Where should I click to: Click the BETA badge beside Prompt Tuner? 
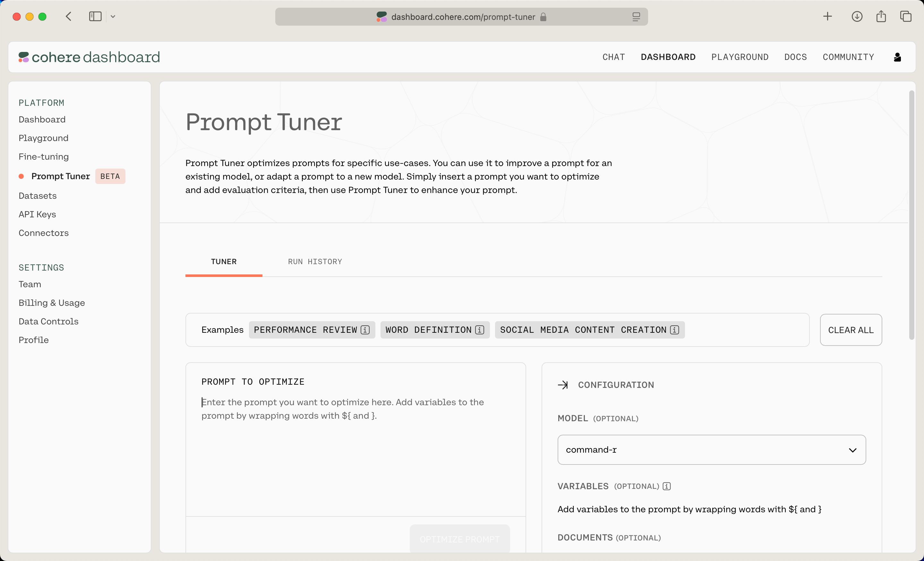pyautogui.click(x=110, y=176)
